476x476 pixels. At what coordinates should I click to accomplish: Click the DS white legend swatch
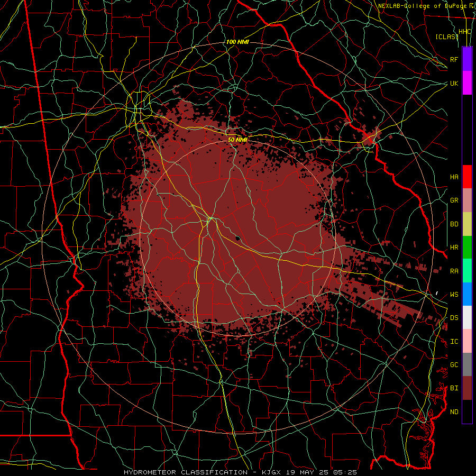coord(467,317)
